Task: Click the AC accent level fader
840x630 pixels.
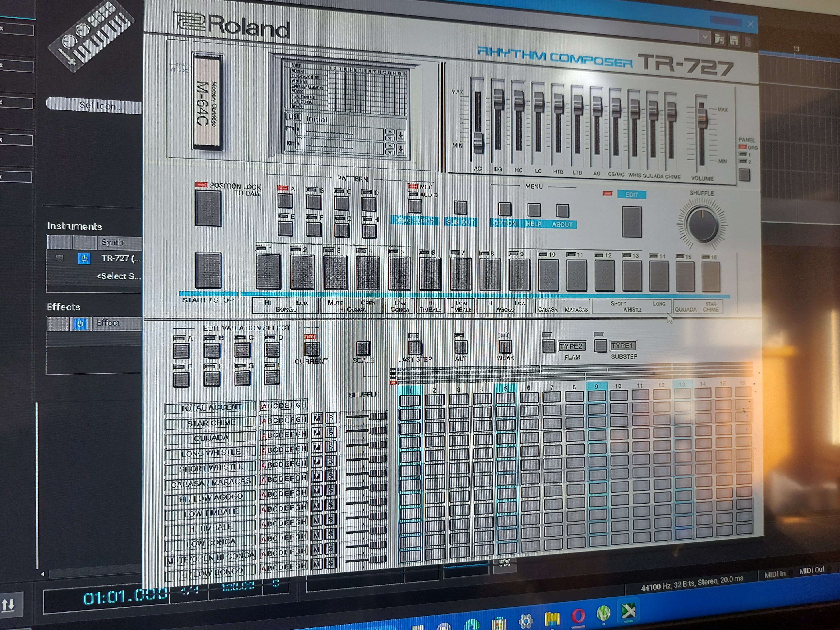Action: click(478, 142)
